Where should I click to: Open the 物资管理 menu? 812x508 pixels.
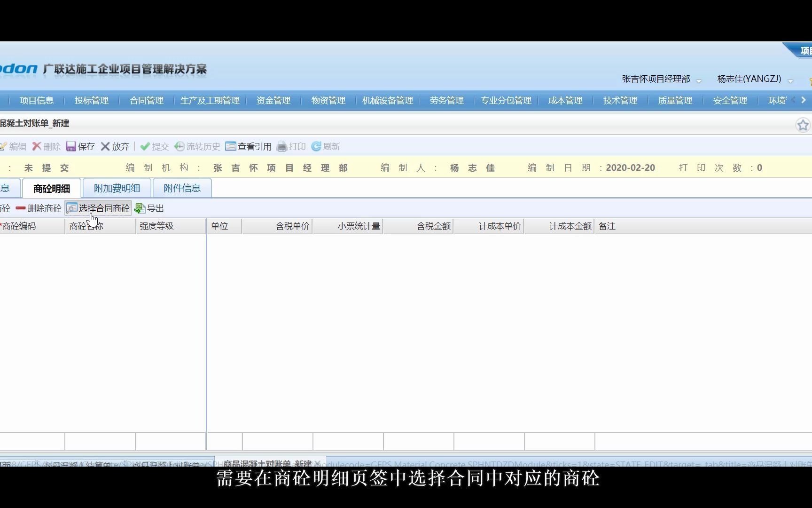coord(328,100)
